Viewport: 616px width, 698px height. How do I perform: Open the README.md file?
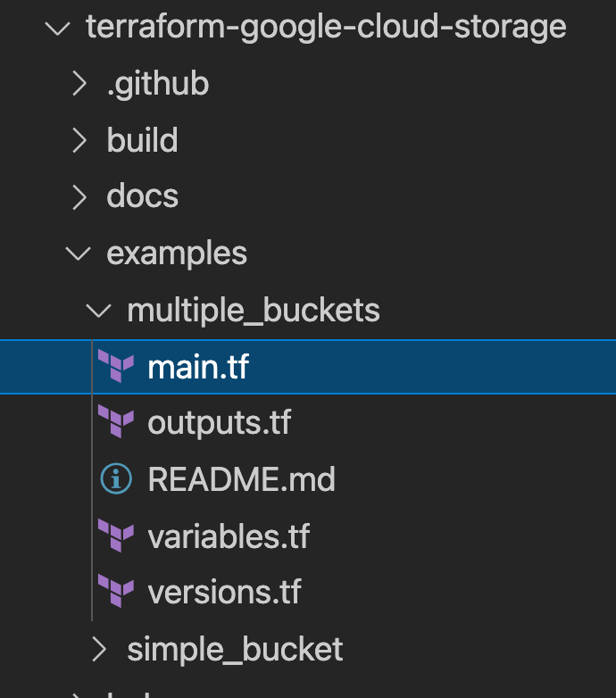tap(241, 479)
